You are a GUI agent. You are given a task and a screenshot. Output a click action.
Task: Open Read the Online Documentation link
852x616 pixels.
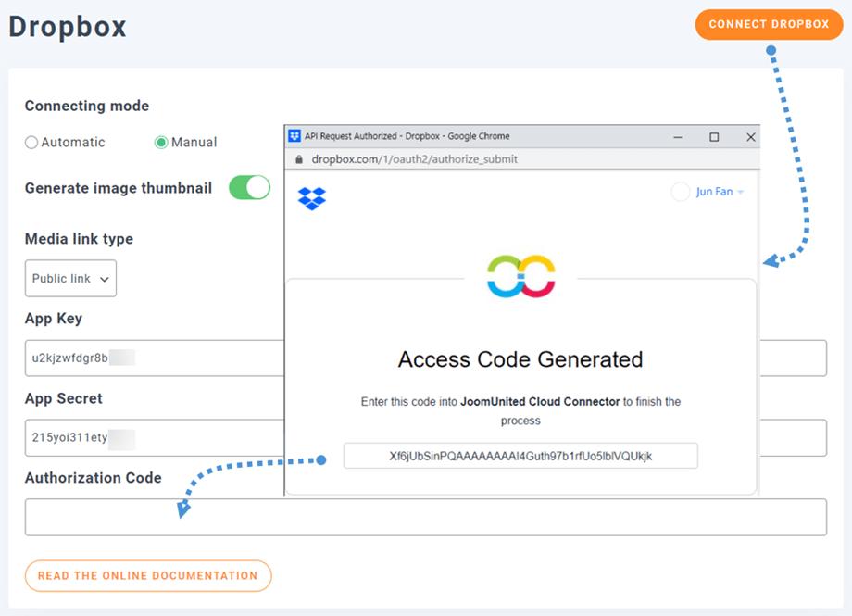[148, 576]
